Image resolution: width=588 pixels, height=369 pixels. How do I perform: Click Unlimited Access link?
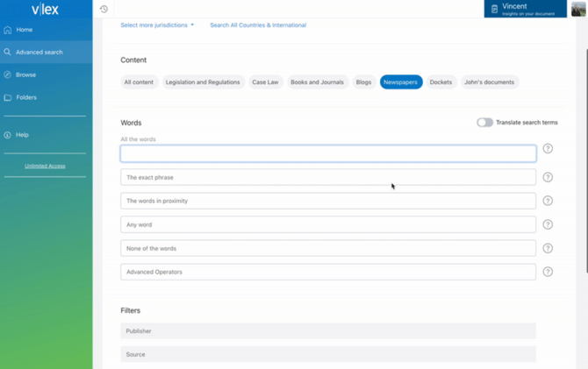click(45, 166)
